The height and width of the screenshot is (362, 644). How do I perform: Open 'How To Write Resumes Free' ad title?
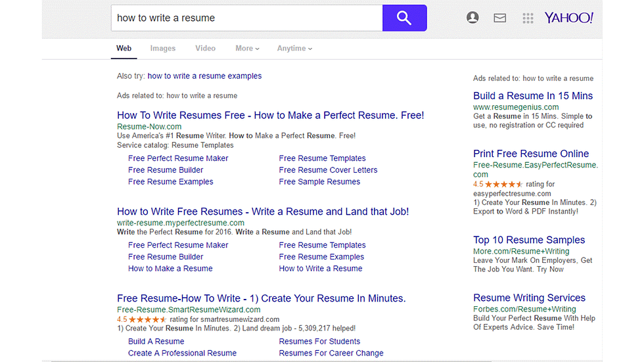[270, 116]
